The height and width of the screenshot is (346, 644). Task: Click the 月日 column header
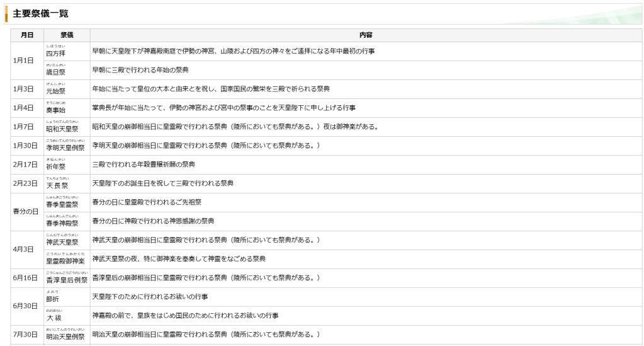(27, 35)
